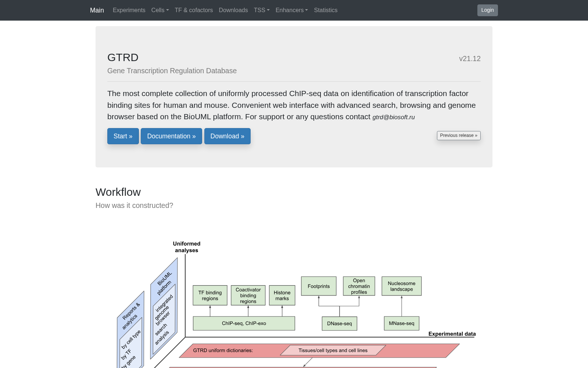Open the Main home link
The height and width of the screenshot is (368, 588).
pyautogui.click(x=97, y=10)
